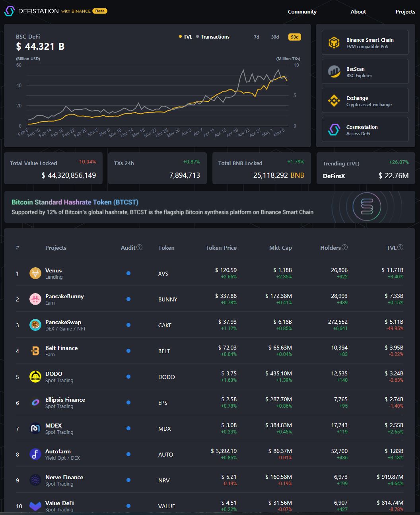
Task: Click the Belt Finance logo
Action: pos(35,351)
